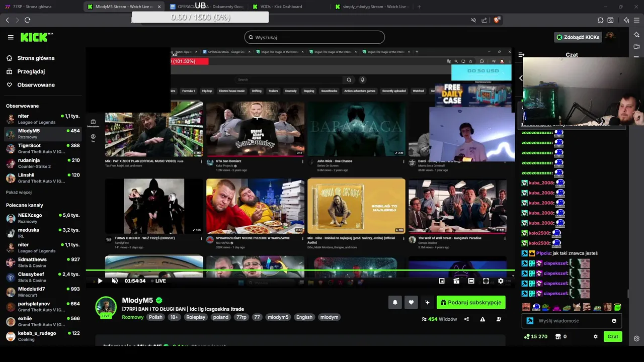Select the Roleplay tag
This screenshot has height=362, width=644.
pos(196,317)
